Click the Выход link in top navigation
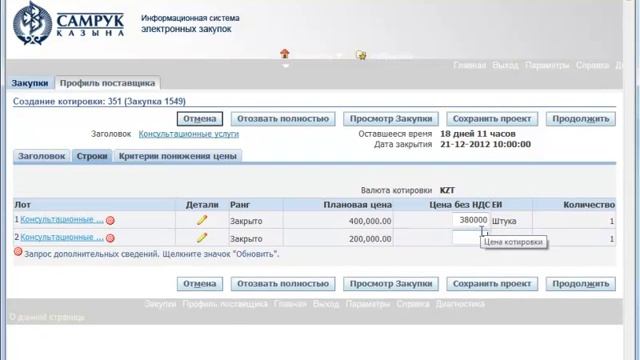640x360 pixels. tap(505, 65)
